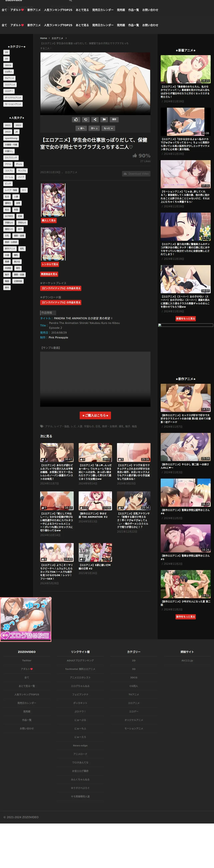214x868 pixels.
Task: Open 新作アニメ in the lower navigation bar
Action: click(34, 25)
